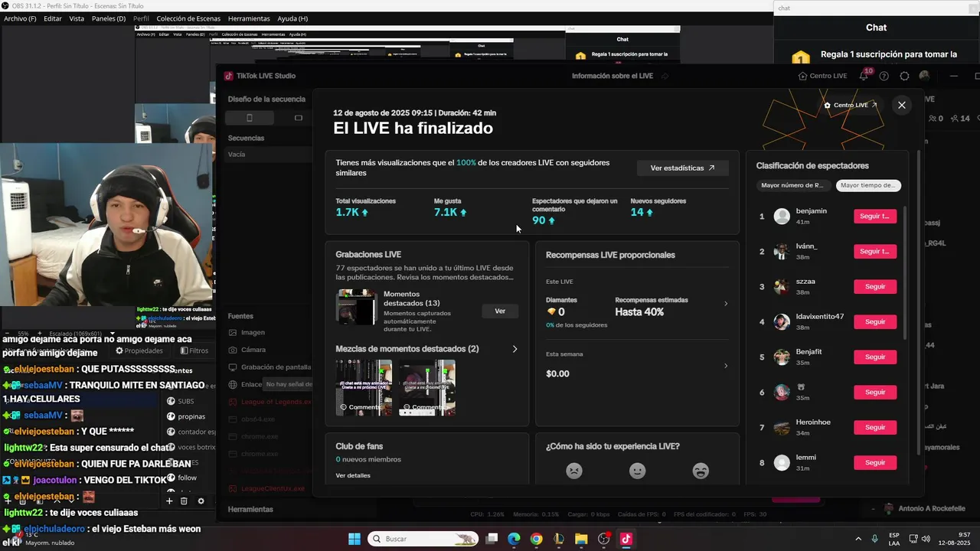This screenshot has width=980, height=551.
Task: Rate LIVE experience with neutral face
Action: pyautogui.click(x=637, y=471)
